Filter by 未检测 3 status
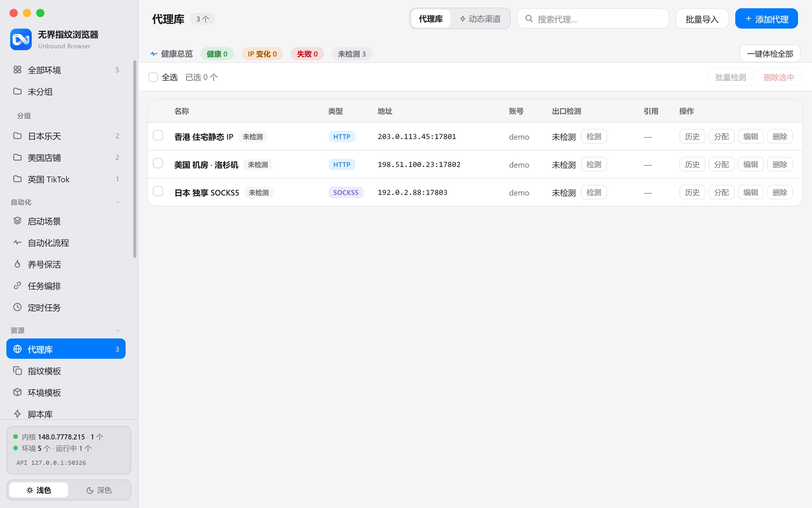The width and height of the screenshot is (812, 508). coord(352,54)
